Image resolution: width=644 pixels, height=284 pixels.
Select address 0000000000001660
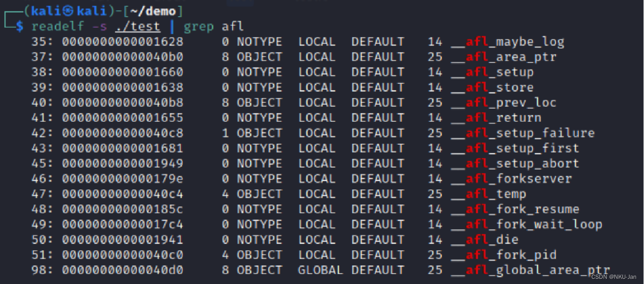point(123,72)
